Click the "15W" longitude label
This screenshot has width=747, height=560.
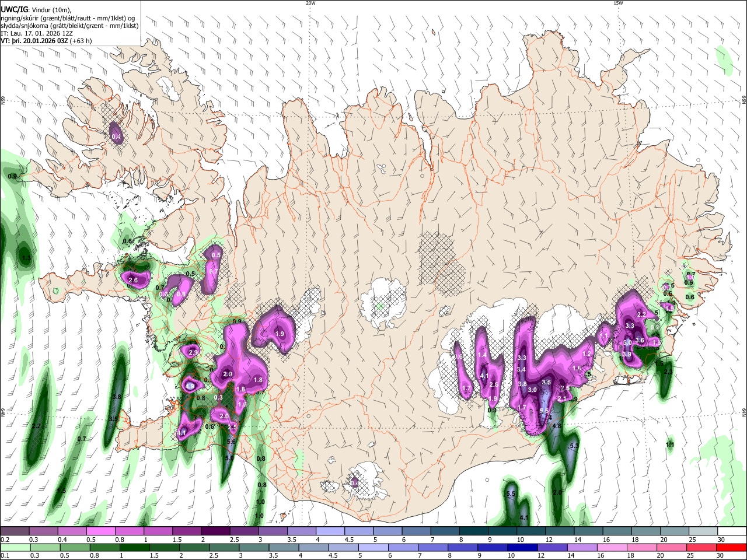(617, 2)
